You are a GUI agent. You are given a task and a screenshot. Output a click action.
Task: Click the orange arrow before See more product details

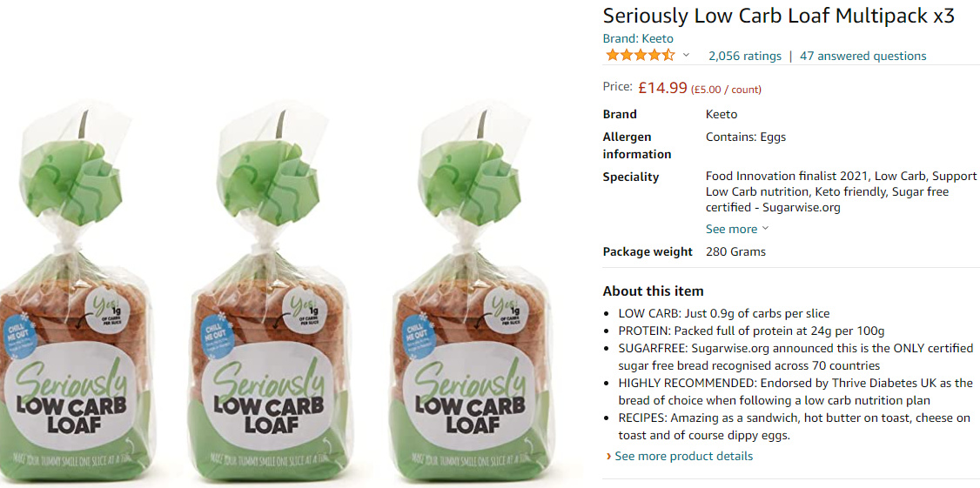pyautogui.click(x=608, y=456)
